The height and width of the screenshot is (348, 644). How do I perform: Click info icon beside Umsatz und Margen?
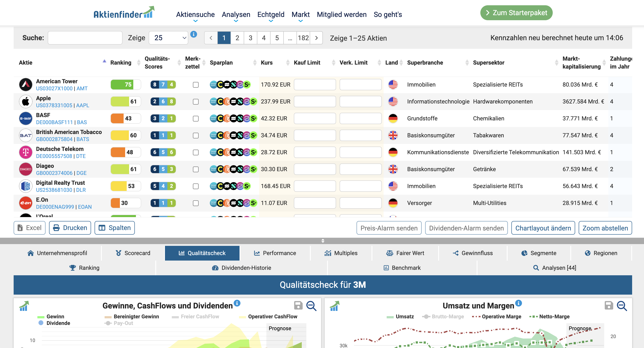click(518, 303)
